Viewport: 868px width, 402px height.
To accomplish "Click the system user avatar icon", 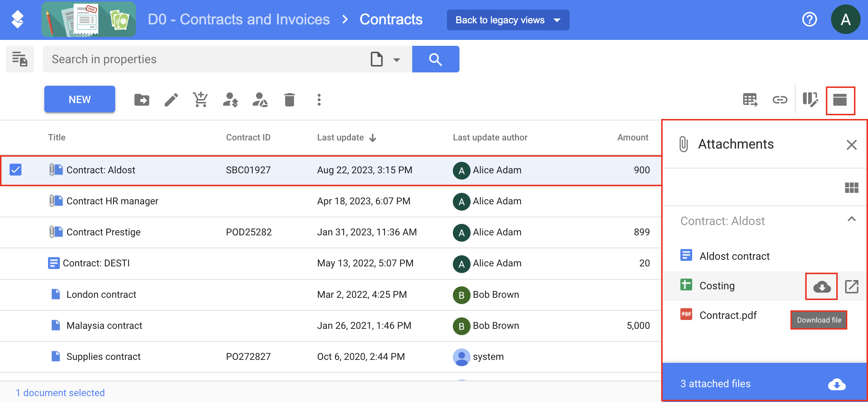I will 461,357.
